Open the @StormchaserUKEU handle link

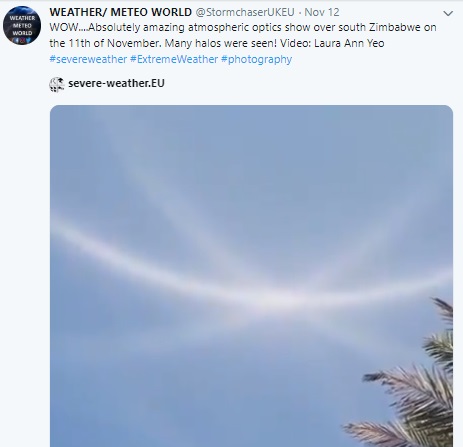[x=245, y=12]
